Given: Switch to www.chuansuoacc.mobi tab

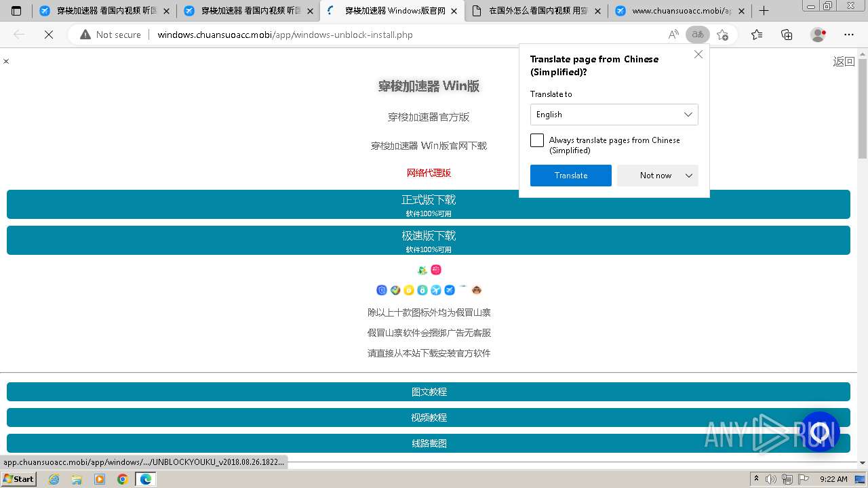Looking at the screenshot, I should (x=679, y=11).
